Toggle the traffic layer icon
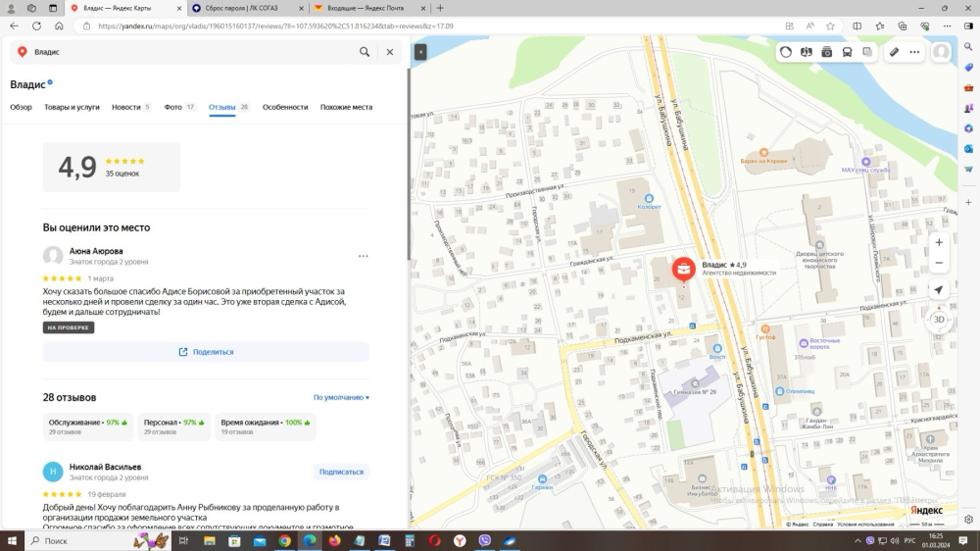Screen dimensions: 980x551 coord(786,53)
